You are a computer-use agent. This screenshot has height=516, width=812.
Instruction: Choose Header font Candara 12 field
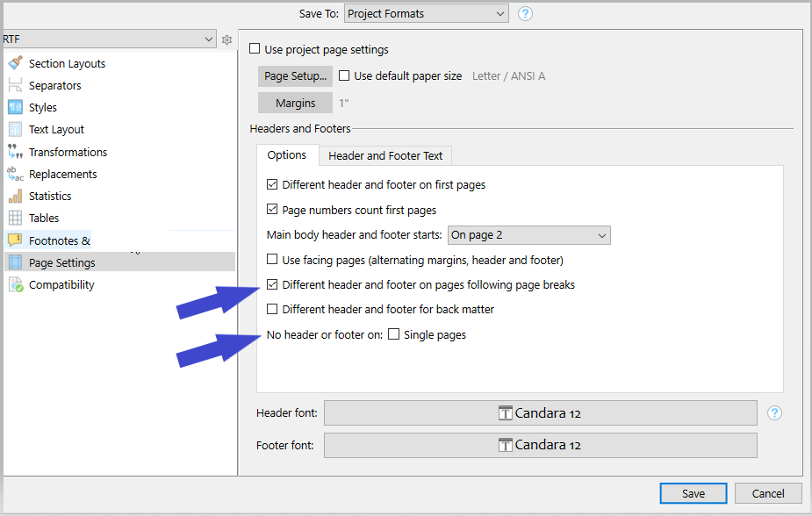click(540, 413)
